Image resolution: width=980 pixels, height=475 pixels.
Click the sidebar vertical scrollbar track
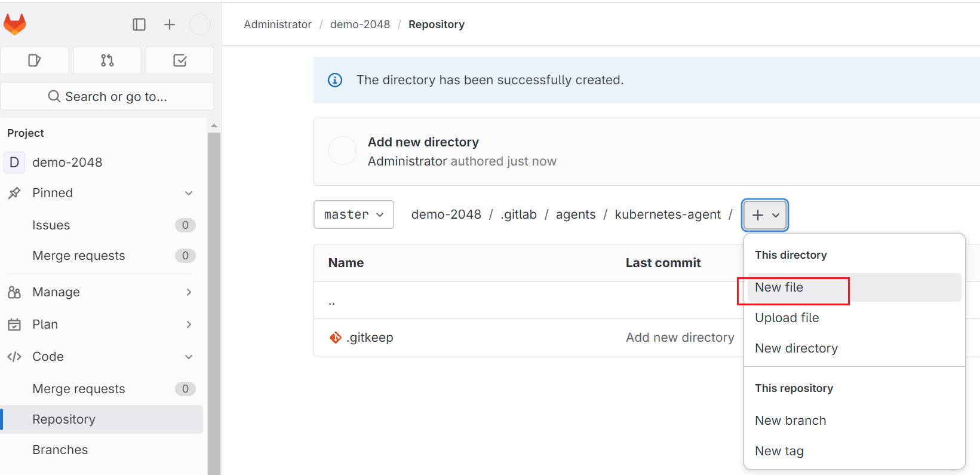pos(214,304)
